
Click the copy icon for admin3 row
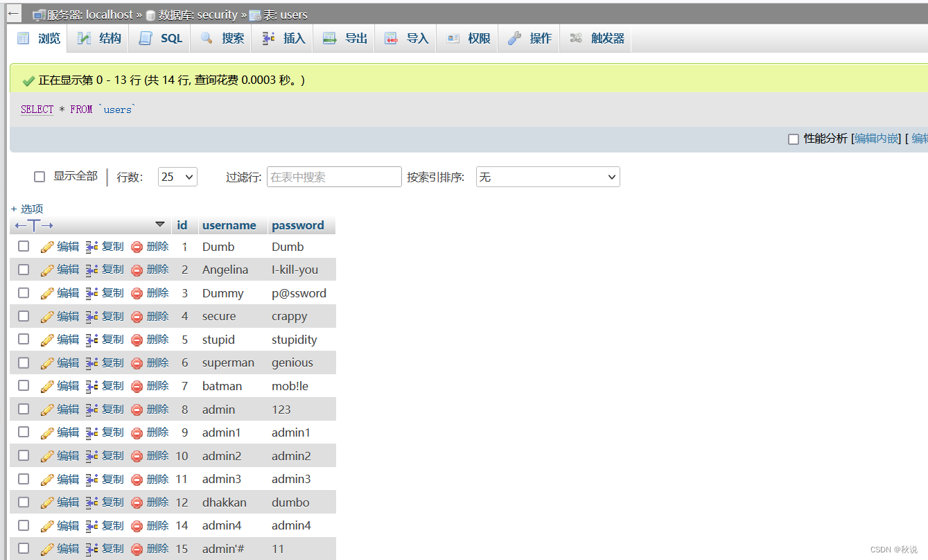92,479
